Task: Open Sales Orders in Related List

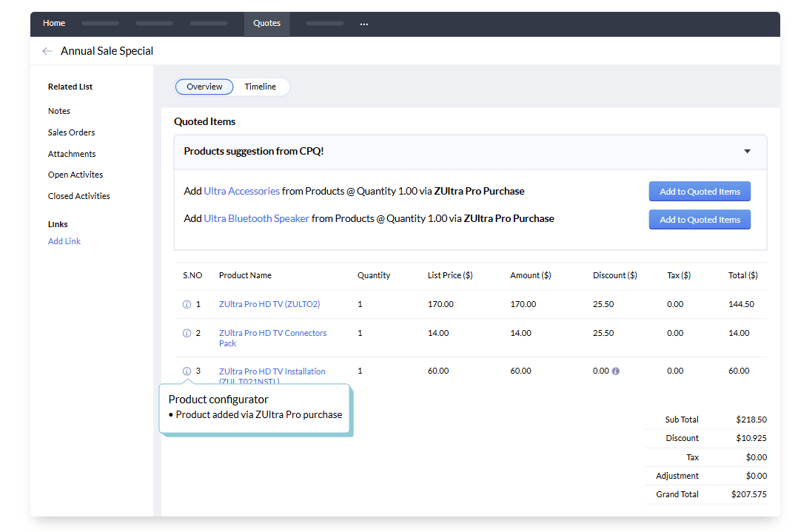Action: pos(71,132)
